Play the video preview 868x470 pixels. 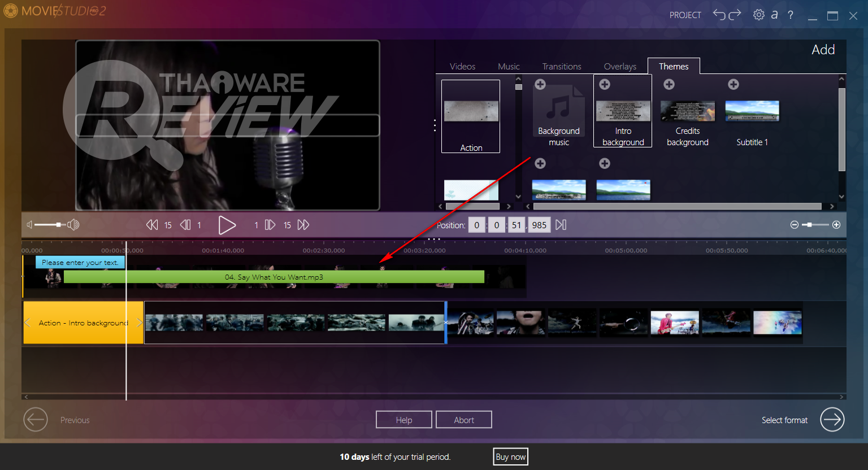[227, 225]
